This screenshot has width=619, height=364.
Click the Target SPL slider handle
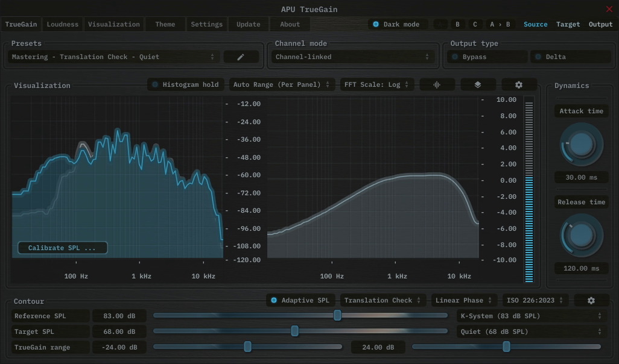coord(294,331)
